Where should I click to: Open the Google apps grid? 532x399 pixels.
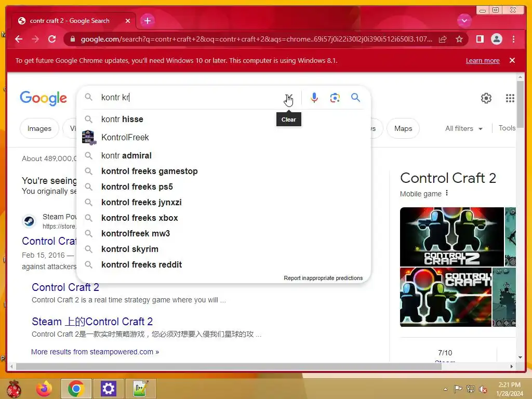[510, 98]
